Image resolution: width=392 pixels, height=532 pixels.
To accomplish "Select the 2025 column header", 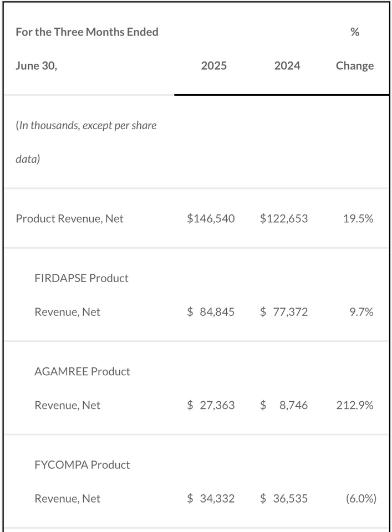I will [214, 65].
